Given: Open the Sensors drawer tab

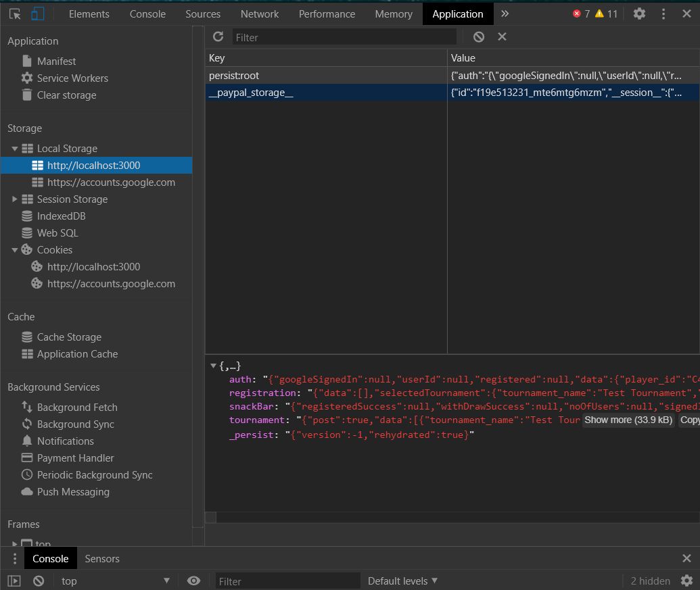Looking at the screenshot, I should (x=102, y=558).
